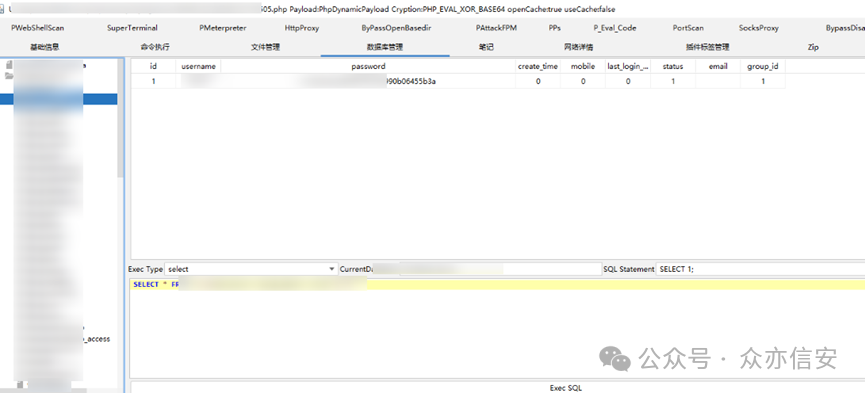Open the SocksProxy tab
The height and width of the screenshot is (393, 865).
[759, 28]
